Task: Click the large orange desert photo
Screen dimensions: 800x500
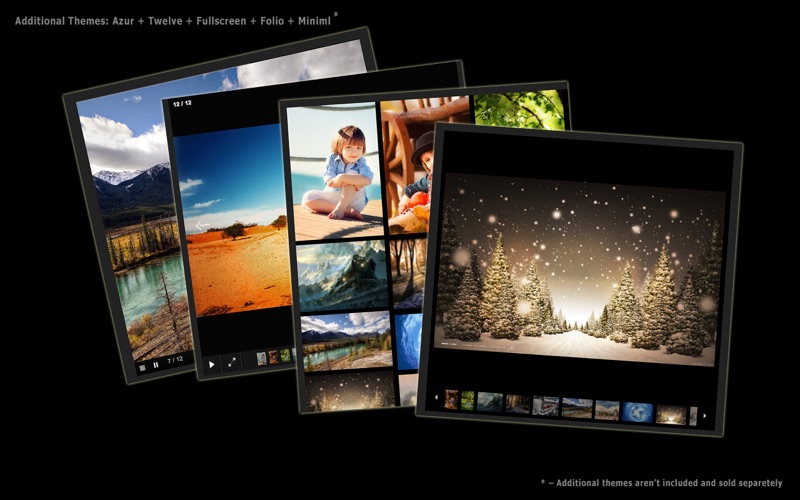Action: pyautogui.click(x=235, y=219)
